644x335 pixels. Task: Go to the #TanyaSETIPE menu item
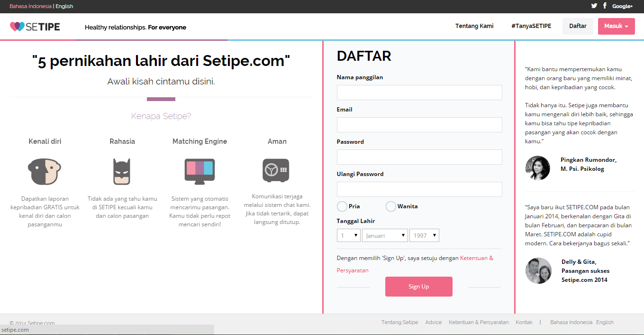(x=531, y=26)
